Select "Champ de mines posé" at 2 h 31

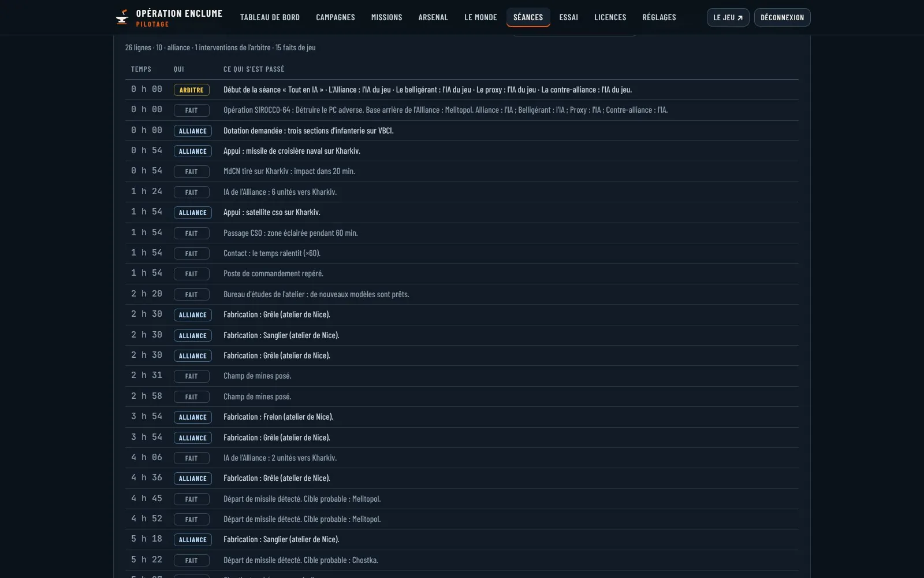pos(257,376)
